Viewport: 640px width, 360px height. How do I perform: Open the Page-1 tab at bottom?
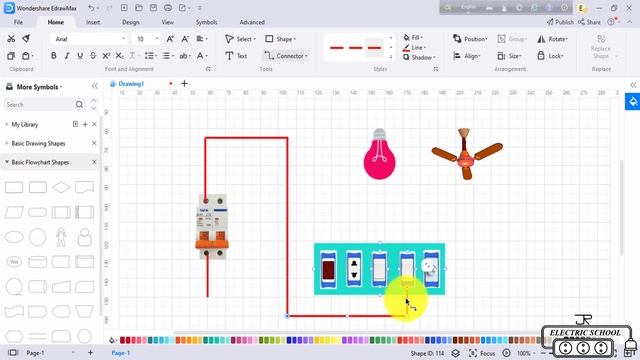click(121, 353)
